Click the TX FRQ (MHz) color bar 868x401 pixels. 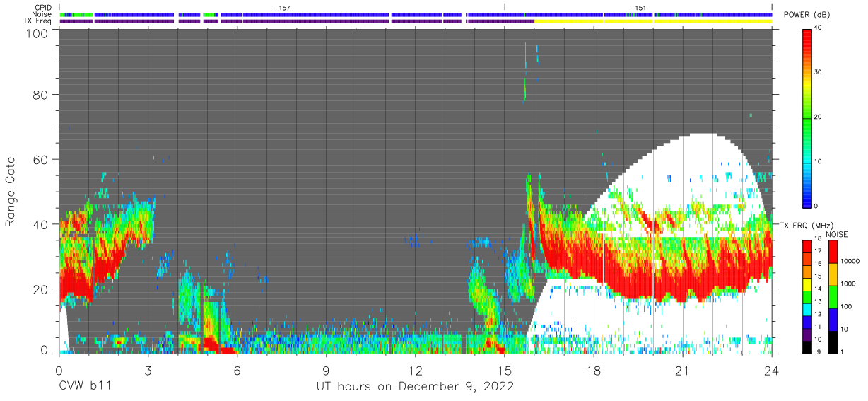point(807,296)
